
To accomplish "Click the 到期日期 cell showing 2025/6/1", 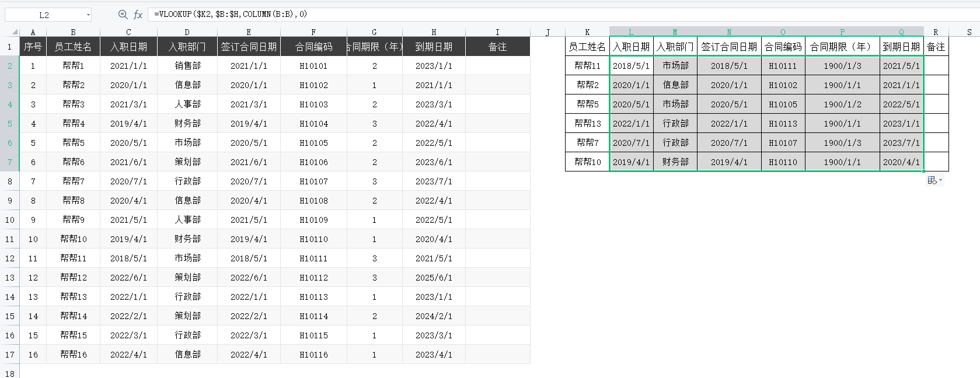I will (x=434, y=278).
